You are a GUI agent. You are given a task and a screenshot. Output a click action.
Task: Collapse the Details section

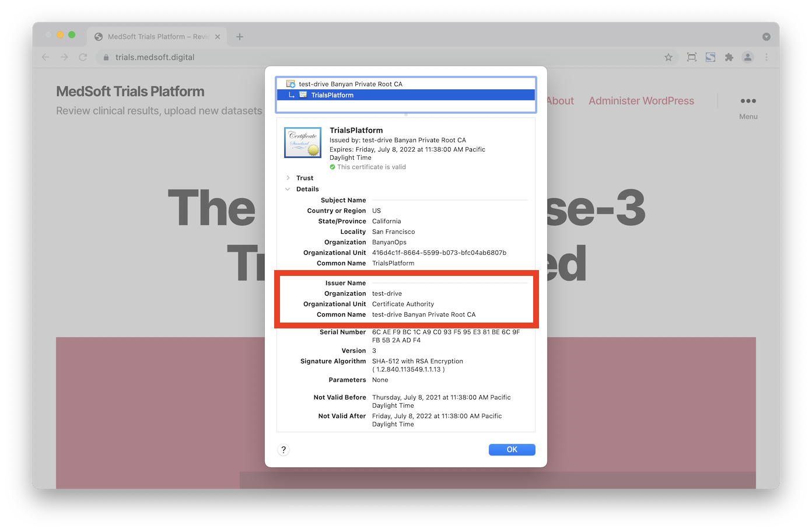point(288,189)
